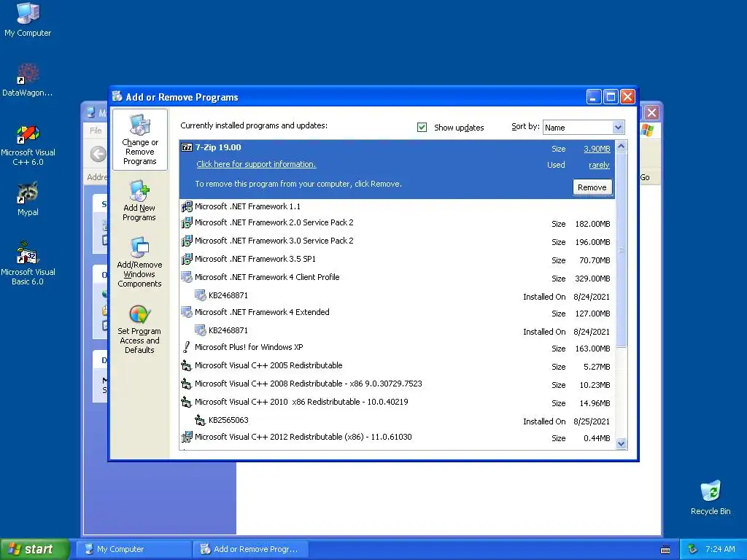Select Microsoft .NET Framework 4 Extended row
This screenshot has width=747, height=560.
pyautogui.click(x=398, y=313)
